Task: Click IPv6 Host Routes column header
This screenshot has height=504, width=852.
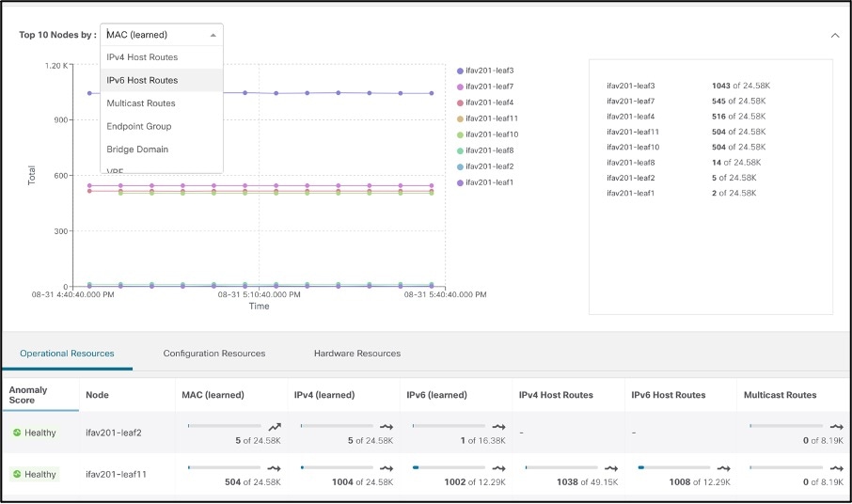Action: (x=681, y=395)
